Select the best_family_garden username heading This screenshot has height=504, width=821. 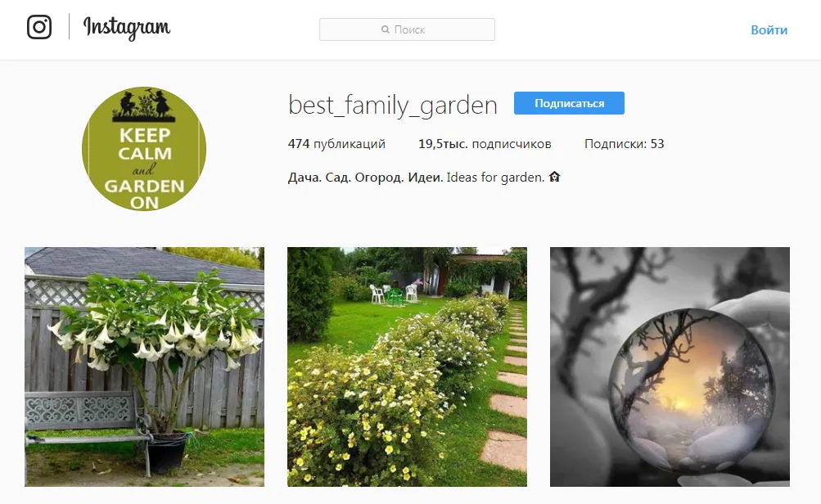393,106
